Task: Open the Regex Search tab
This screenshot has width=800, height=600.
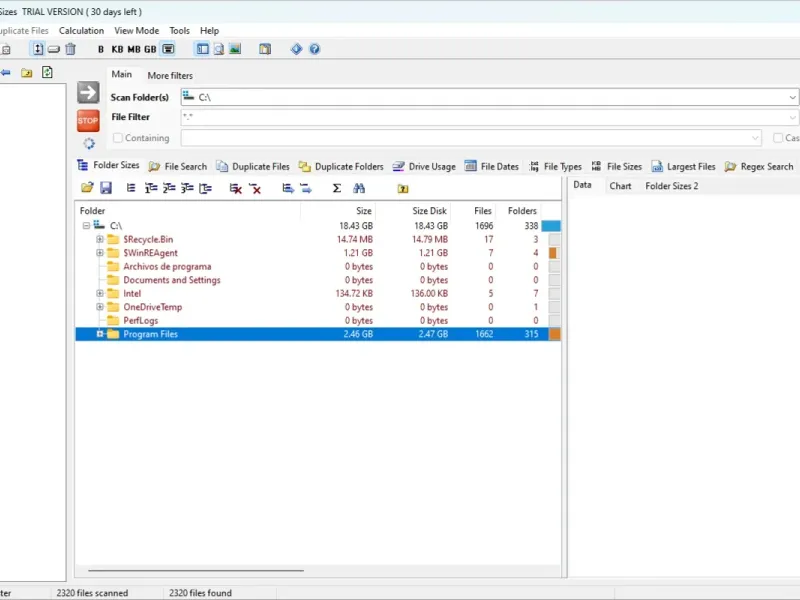Action: [x=759, y=166]
